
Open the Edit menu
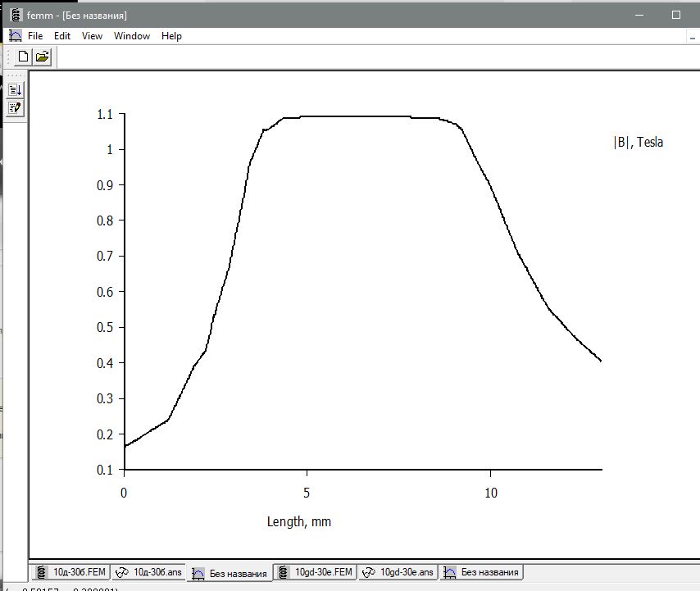[62, 36]
